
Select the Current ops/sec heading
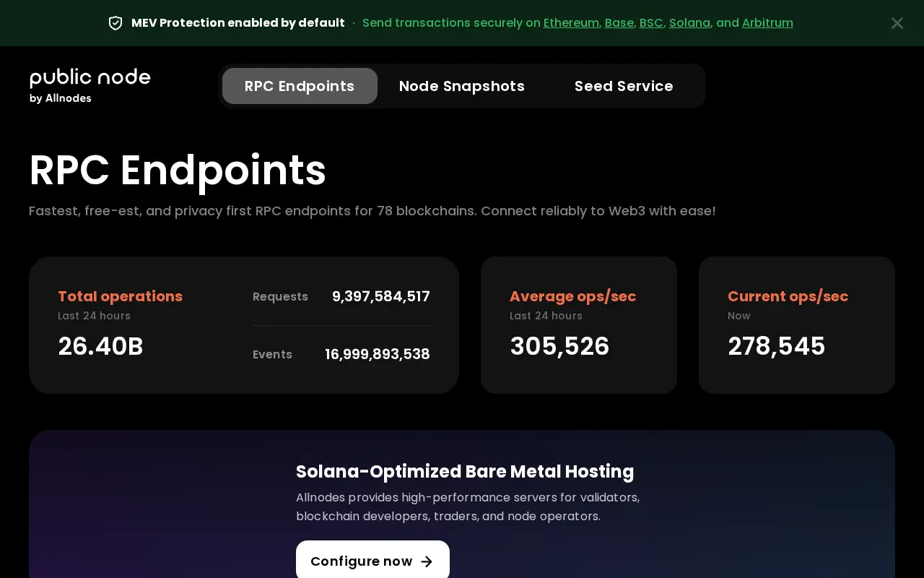click(788, 296)
